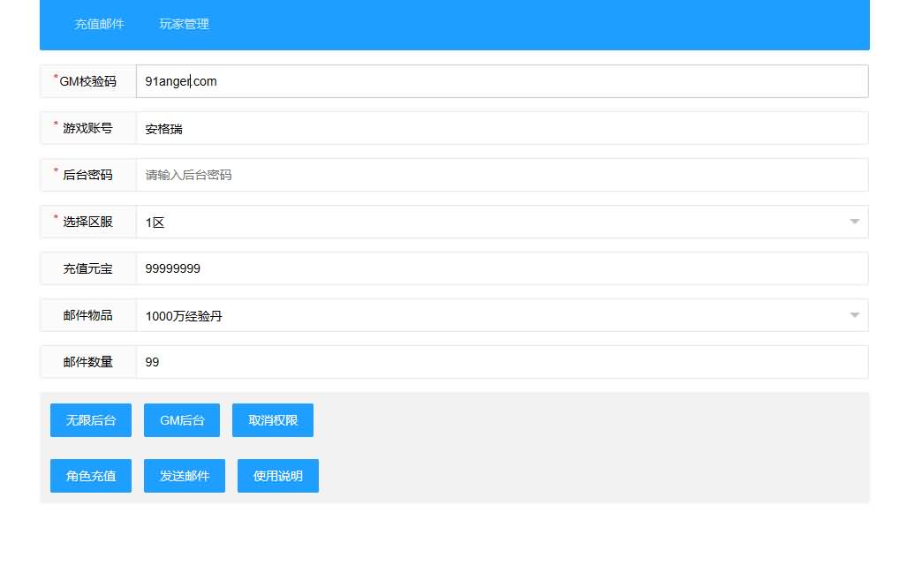This screenshot has width=907, height=588.
Task: Switch to the 玩家管理 tab
Action: pos(184,24)
